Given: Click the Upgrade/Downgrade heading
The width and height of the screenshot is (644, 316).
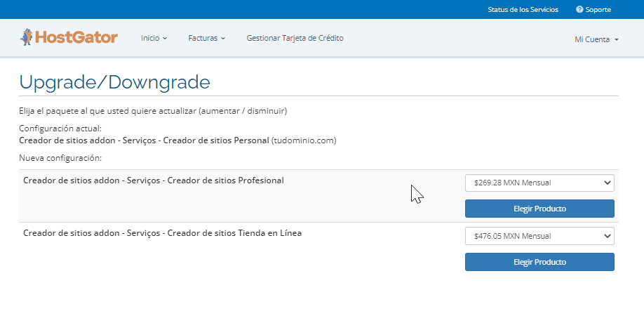Looking at the screenshot, I should (x=114, y=82).
